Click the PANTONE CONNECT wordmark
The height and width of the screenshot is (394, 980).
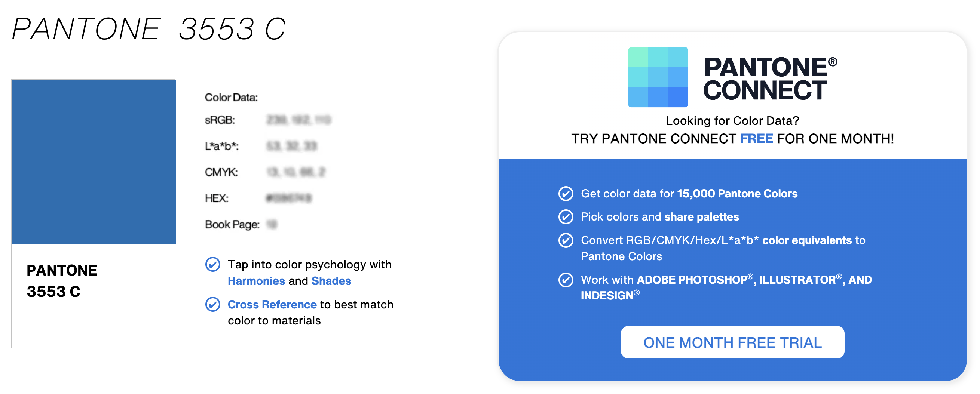coord(770,79)
